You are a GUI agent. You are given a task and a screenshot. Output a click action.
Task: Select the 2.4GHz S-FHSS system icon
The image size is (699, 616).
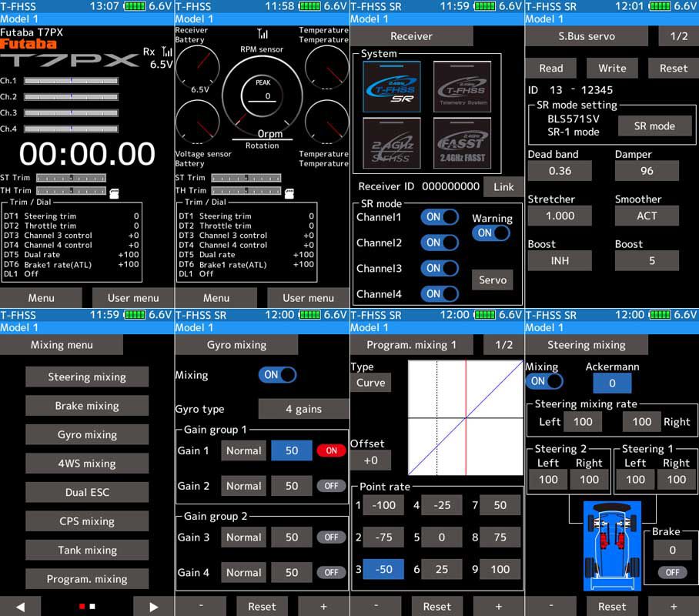click(392, 143)
